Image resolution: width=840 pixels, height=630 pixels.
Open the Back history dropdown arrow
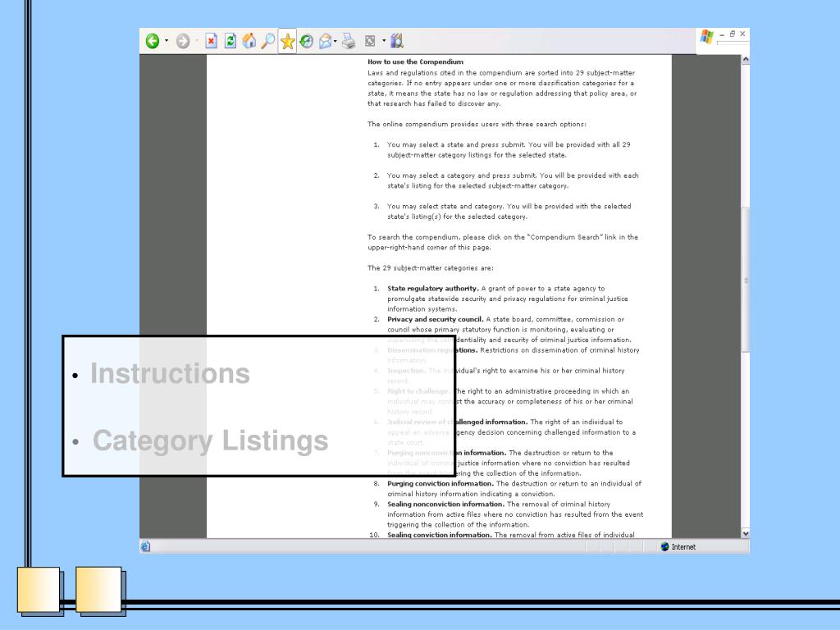tap(167, 41)
